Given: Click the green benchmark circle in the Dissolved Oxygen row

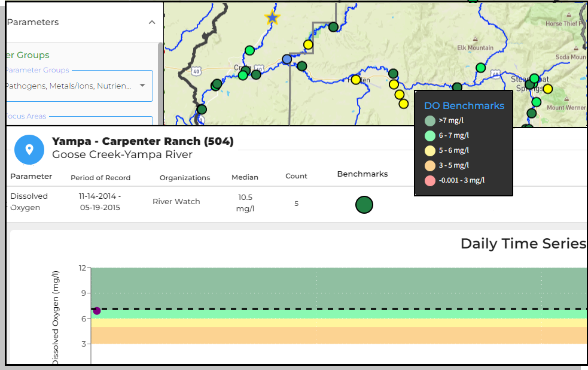Looking at the screenshot, I should [364, 204].
